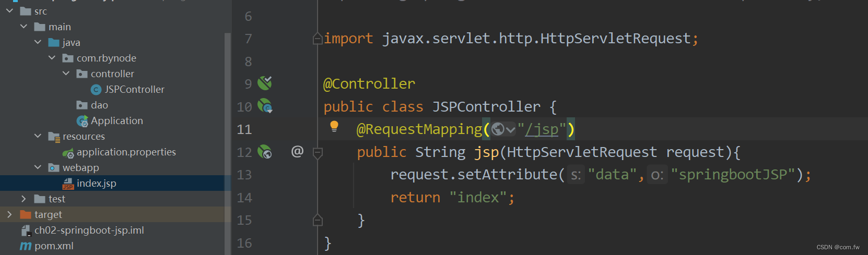Click line number 14 in gutter
The image size is (868, 255).
click(x=244, y=198)
